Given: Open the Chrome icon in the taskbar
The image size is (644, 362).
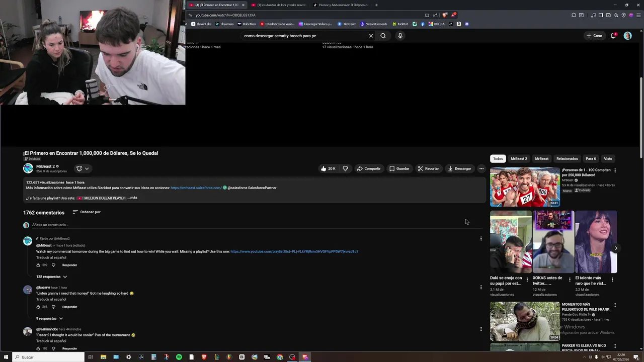Looking at the screenshot, I should click(x=280, y=357).
